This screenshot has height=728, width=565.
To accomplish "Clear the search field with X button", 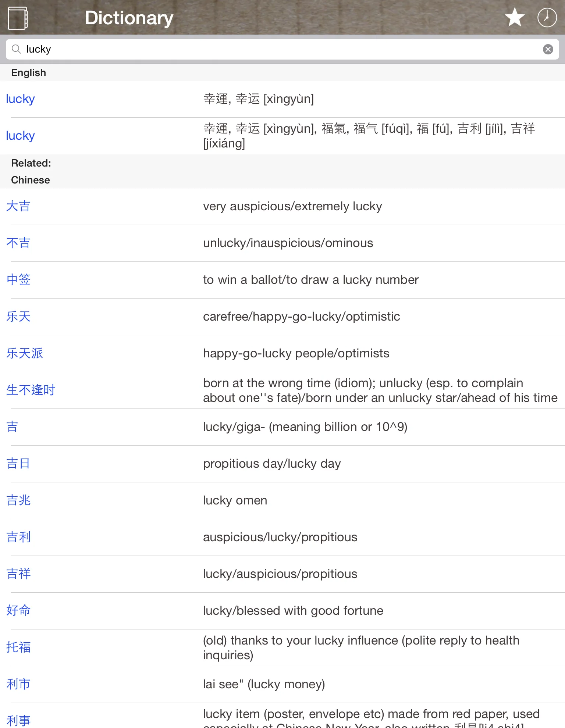I will tap(548, 49).
